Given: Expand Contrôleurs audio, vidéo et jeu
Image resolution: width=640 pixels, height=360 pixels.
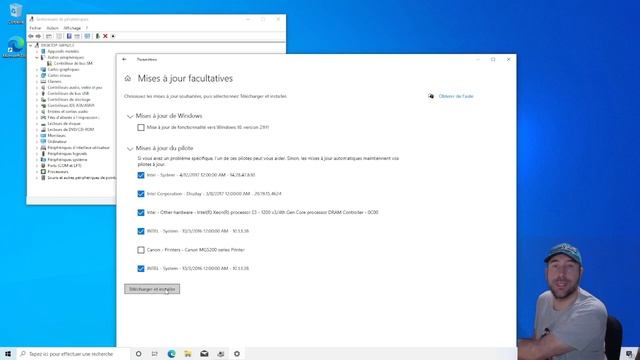Looking at the screenshot, I should [x=37, y=88].
